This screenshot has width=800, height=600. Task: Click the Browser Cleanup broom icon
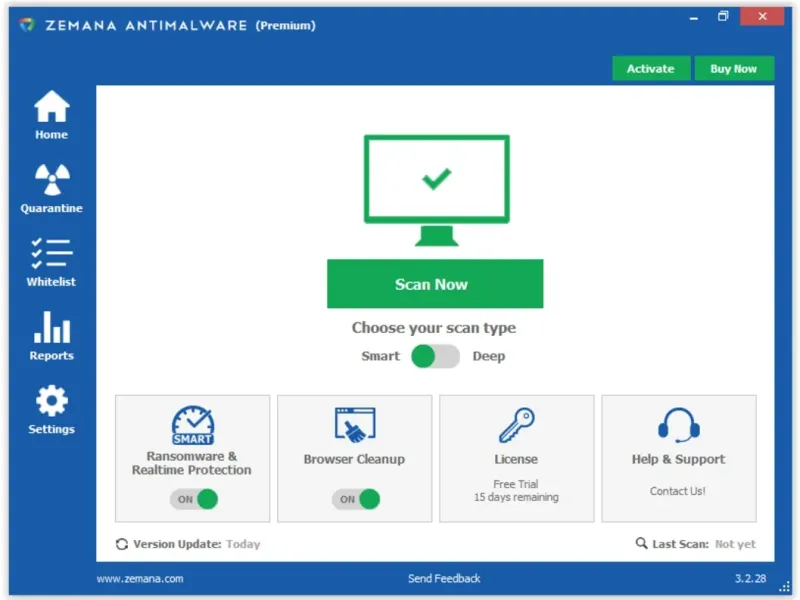coord(355,424)
